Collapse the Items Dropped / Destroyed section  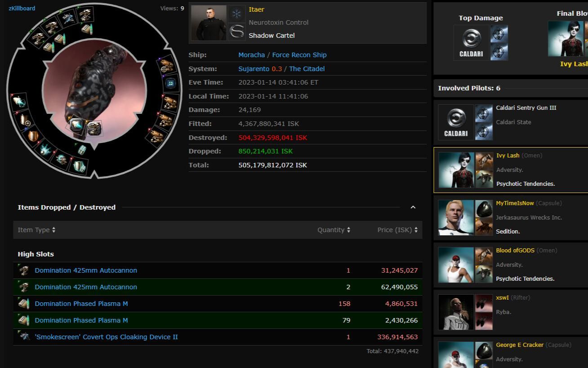(x=413, y=207)
